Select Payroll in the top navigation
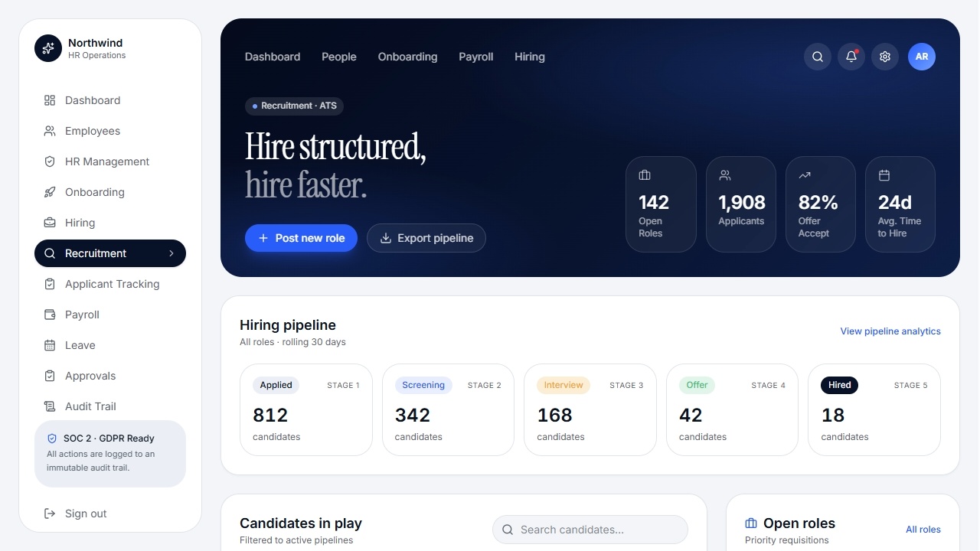The image size is (980, 551). (x=476, y=57)
